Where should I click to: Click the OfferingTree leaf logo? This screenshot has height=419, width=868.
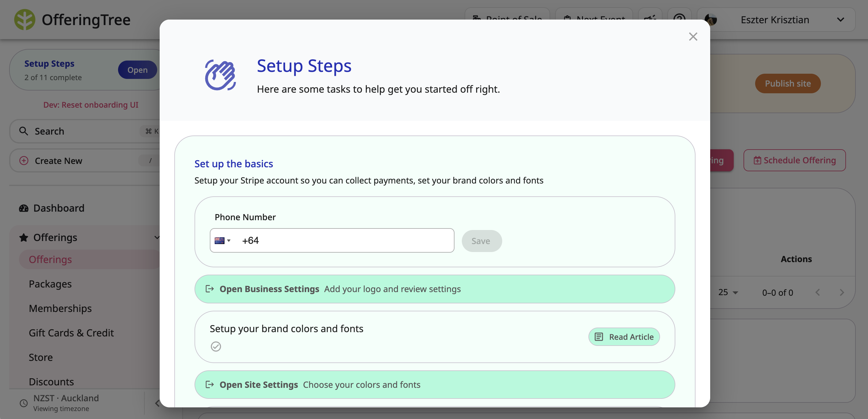pos(24,20)
